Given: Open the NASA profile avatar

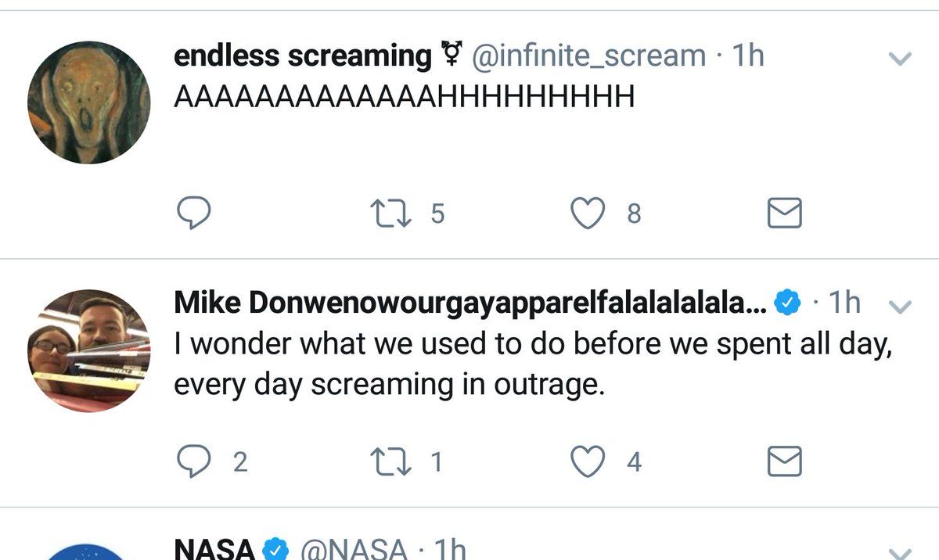Looking at the screenshot, I should 88,551.
